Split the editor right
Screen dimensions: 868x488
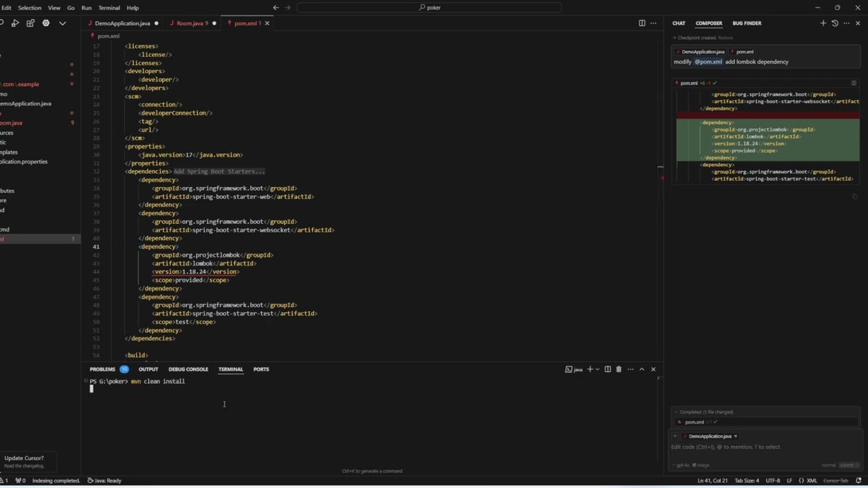click(x=642, y=23)
